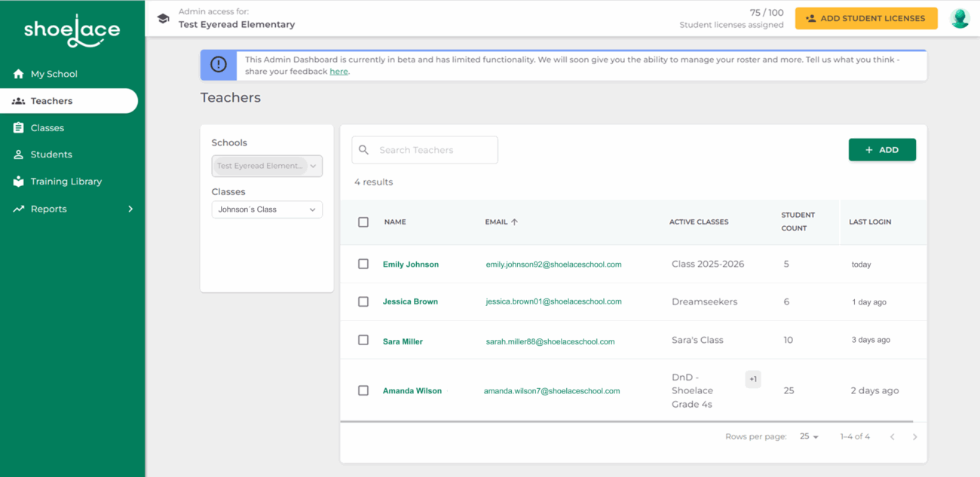This screenshot has height=477, width=980.
Task: Select the Teachers icon in the sidebar
Action: point(20,100)
